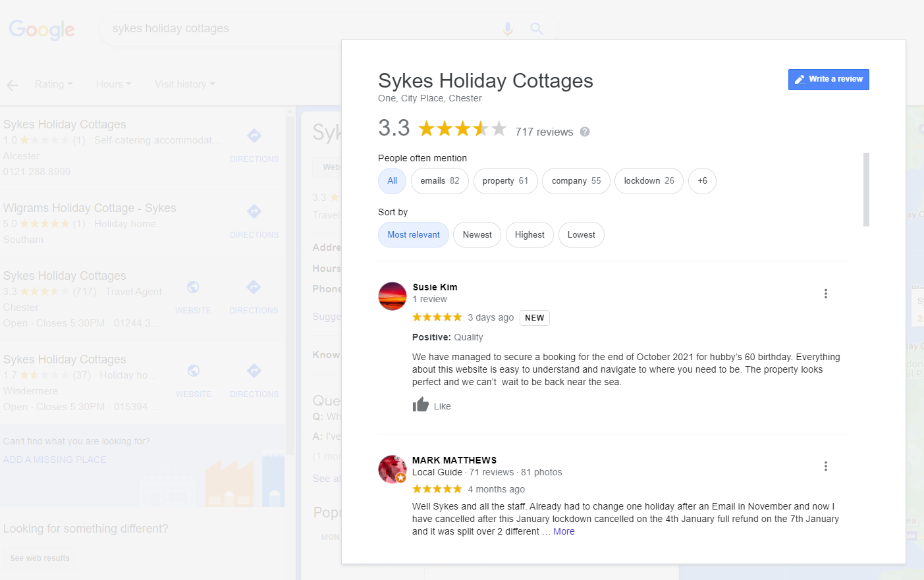Sort reviews by Lowest rating
The width and height of the screenshot is (924, 580).
(581, 235)
